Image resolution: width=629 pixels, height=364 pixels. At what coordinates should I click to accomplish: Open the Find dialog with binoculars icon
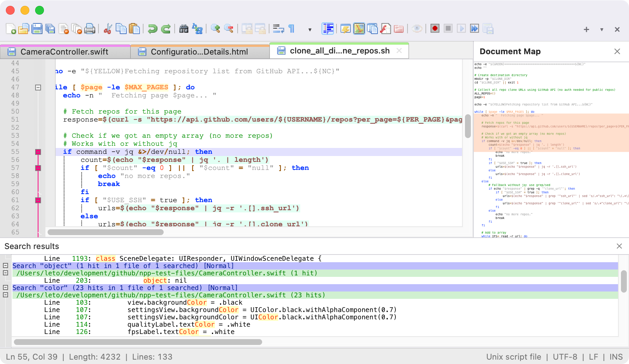(x=184, y=29)
